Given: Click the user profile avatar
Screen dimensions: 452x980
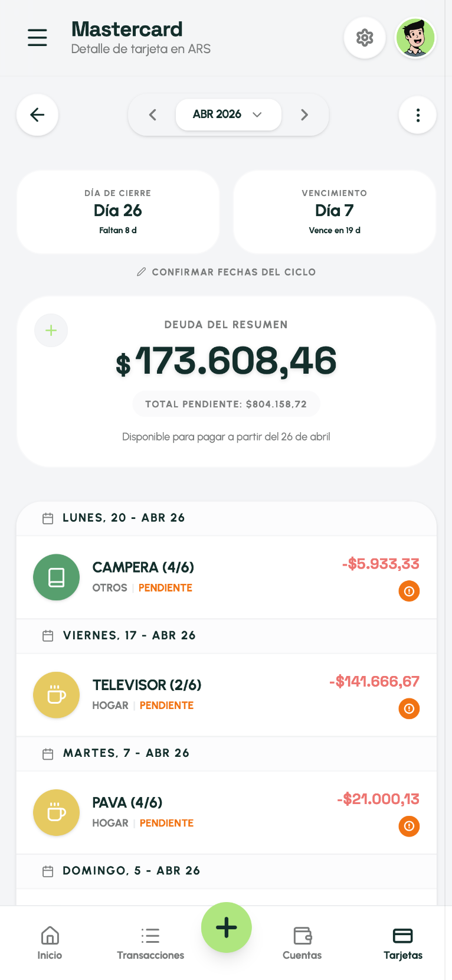Looking at the screenshot, I should [x=415, y=38].
